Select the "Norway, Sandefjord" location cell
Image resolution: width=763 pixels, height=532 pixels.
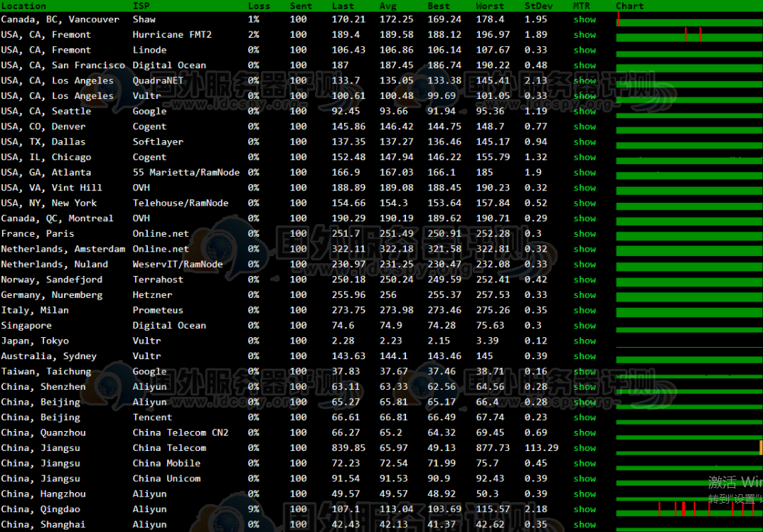click(52, 280)
